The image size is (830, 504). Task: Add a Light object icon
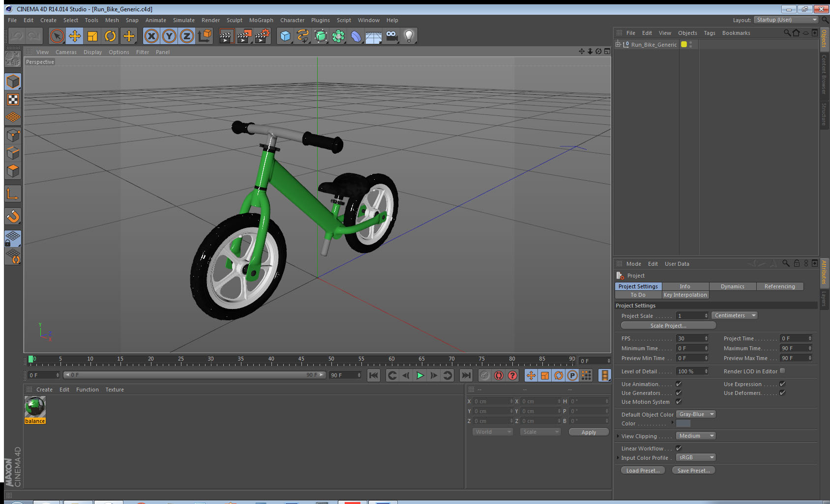coord(409,36)
